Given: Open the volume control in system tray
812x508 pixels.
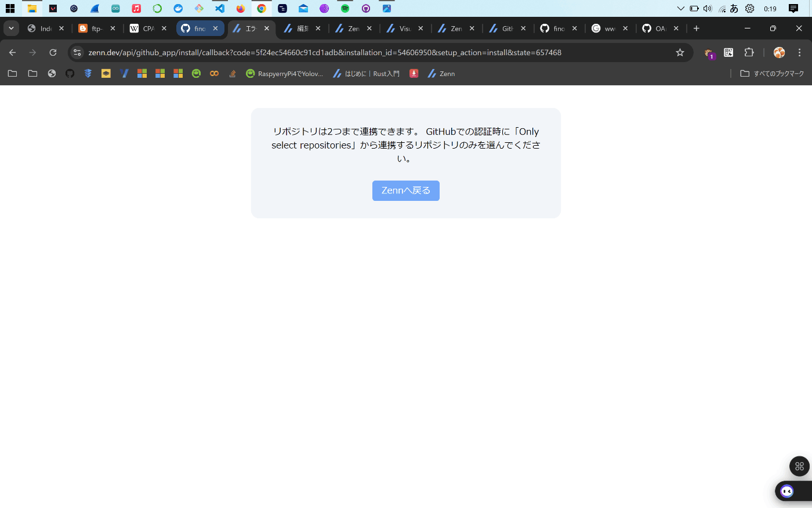Looking at the screenshot, I should [x=708, y=9].
